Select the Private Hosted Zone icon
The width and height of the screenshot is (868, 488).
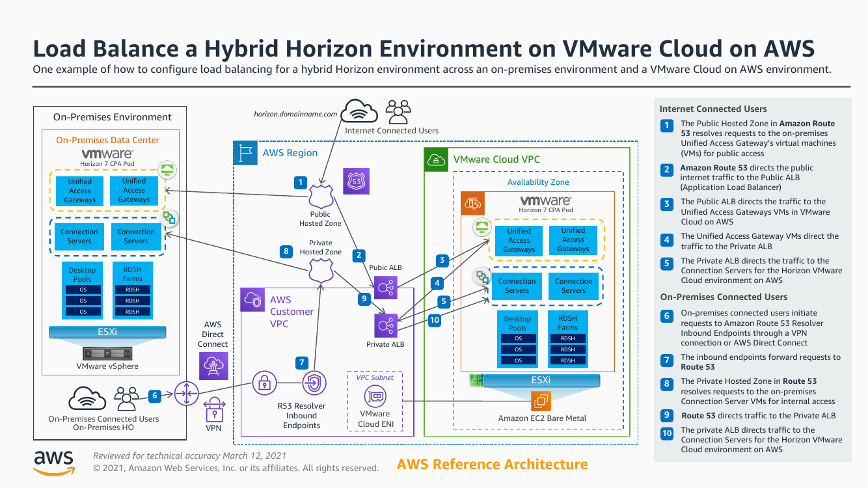(320, 271)
